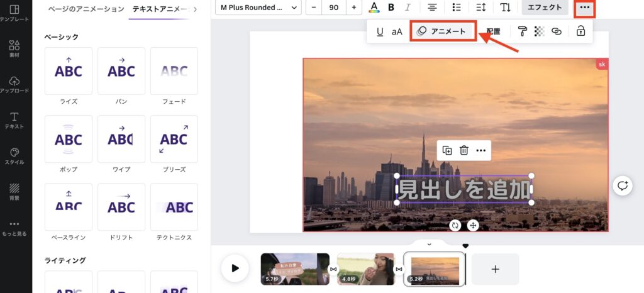Click the timeline playhead marker
Viewport: 644px width, 293px height.
pyautogui.click(x=465, y=246)
